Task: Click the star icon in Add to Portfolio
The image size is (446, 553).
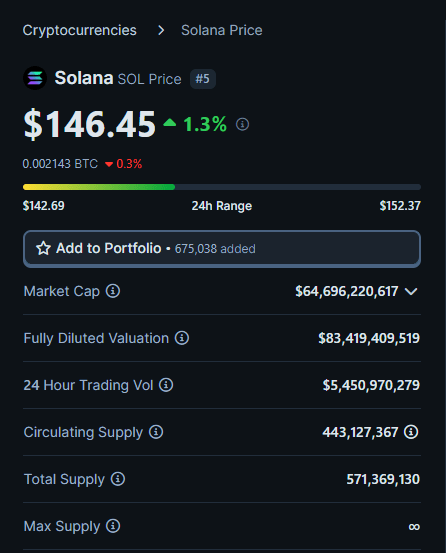Action: tap(43, 248)
